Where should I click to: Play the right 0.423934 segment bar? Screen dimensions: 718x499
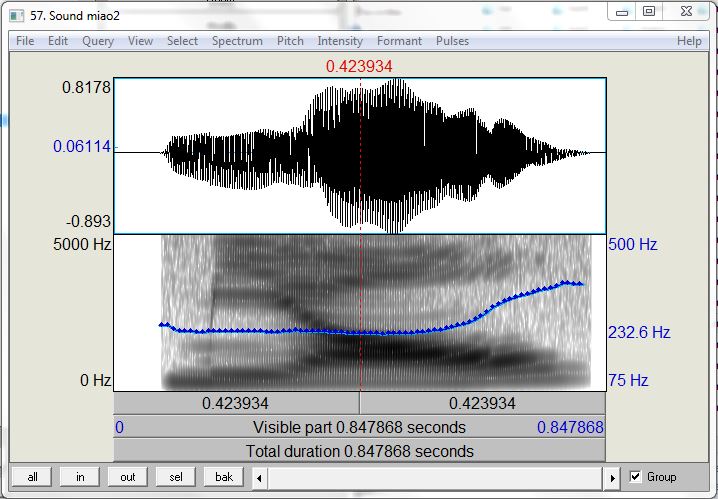pos(483,403)
